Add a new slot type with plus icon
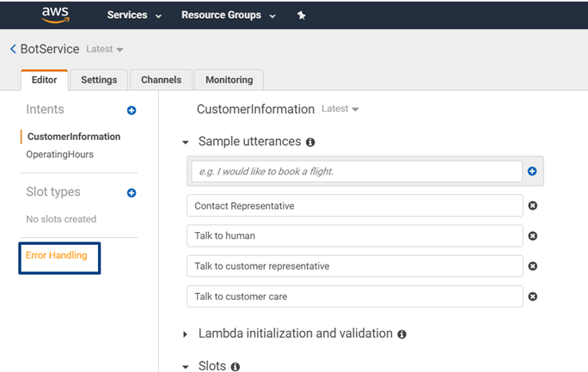The height and width of the screenshot is (372, 588). (x=132, y=193)
